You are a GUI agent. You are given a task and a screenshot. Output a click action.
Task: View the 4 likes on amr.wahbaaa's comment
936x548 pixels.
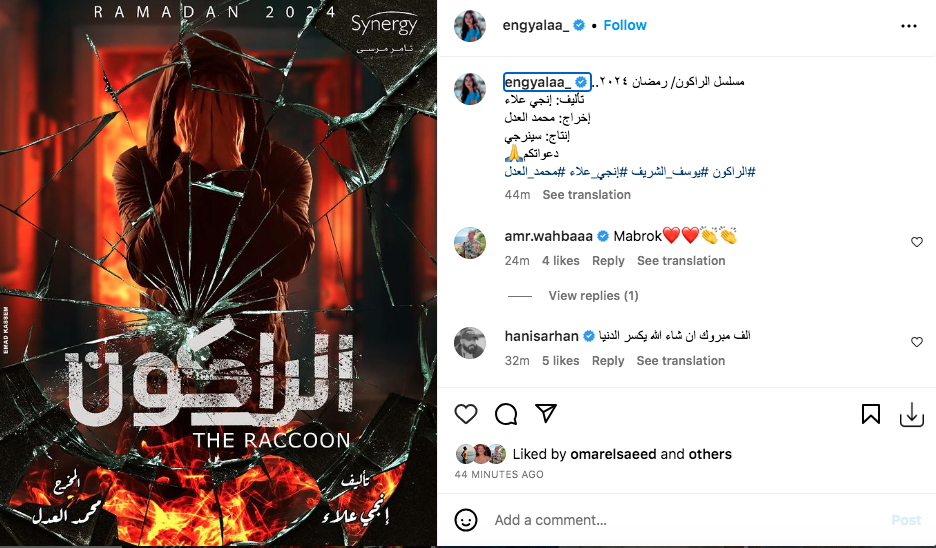point(561,261)
